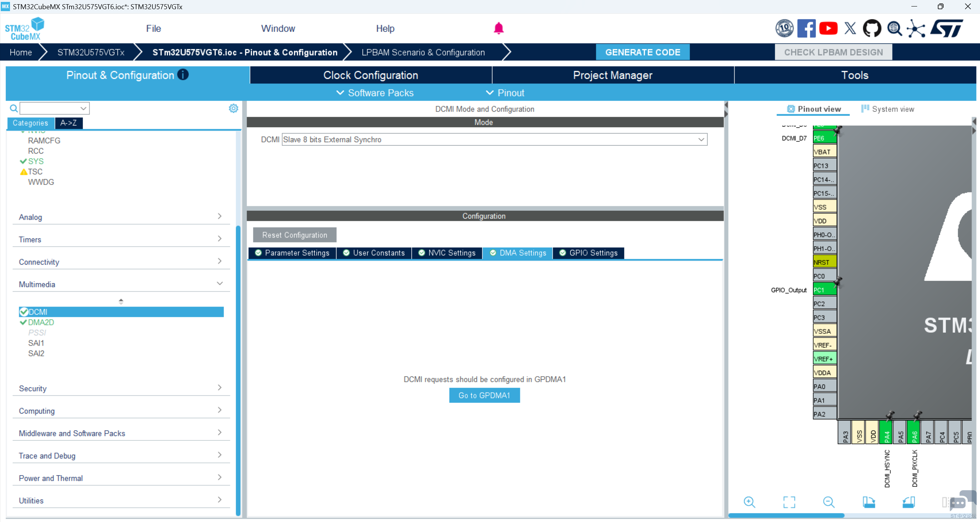Select the green PC1 GPIO_Output pin
980x522 pixels.
pos(824,290)
